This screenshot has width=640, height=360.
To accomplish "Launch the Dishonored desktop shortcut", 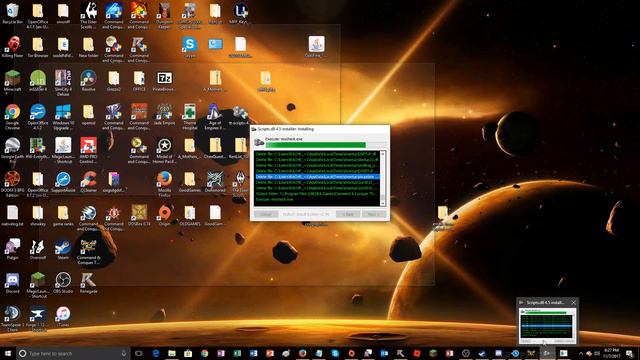I will (215, 182).
